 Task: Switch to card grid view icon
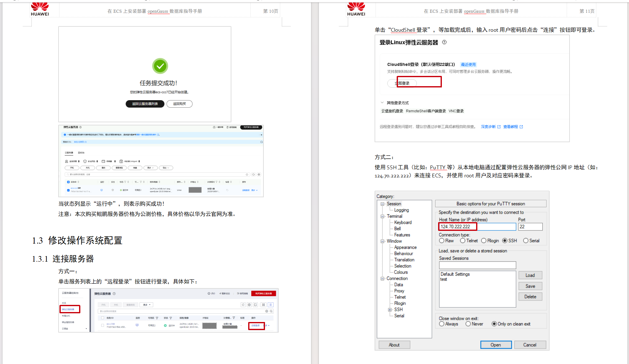tap(263, 305)
